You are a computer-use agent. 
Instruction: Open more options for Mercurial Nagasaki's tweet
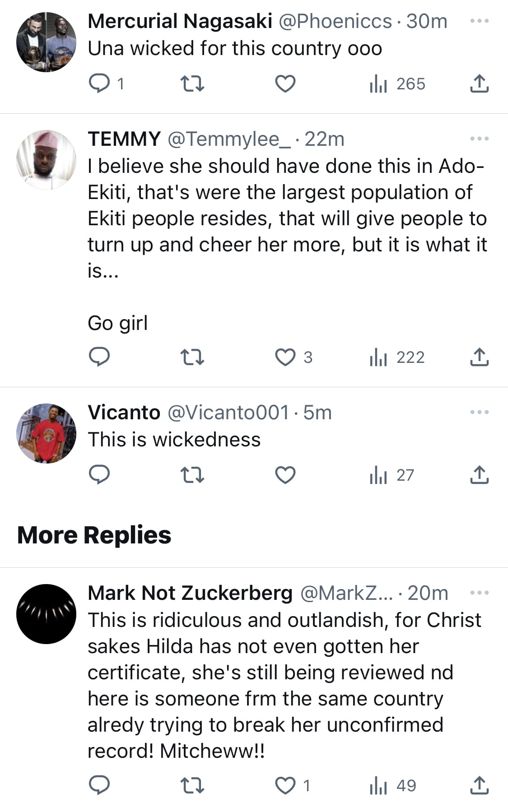tap(479, 21)
